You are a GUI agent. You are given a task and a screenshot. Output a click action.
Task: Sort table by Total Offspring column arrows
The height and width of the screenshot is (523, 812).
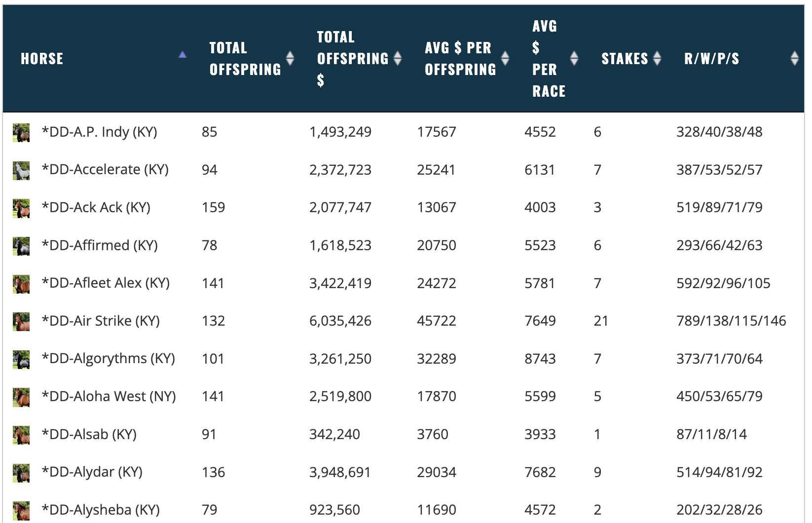tap(290, 58)
